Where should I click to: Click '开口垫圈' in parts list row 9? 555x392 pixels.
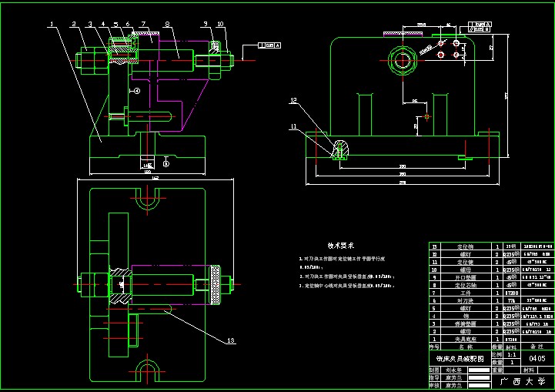click(x=466, y=277)
